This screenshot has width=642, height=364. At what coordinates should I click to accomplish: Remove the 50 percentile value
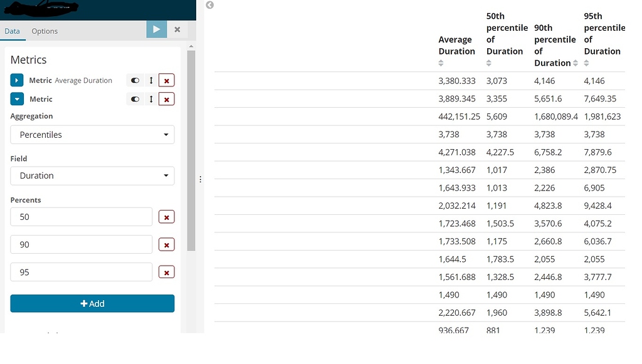pyautogui.click(x=166, y=217)
